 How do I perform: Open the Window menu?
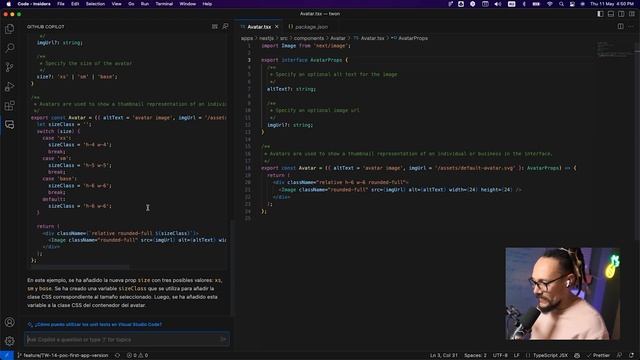(188, 4)
